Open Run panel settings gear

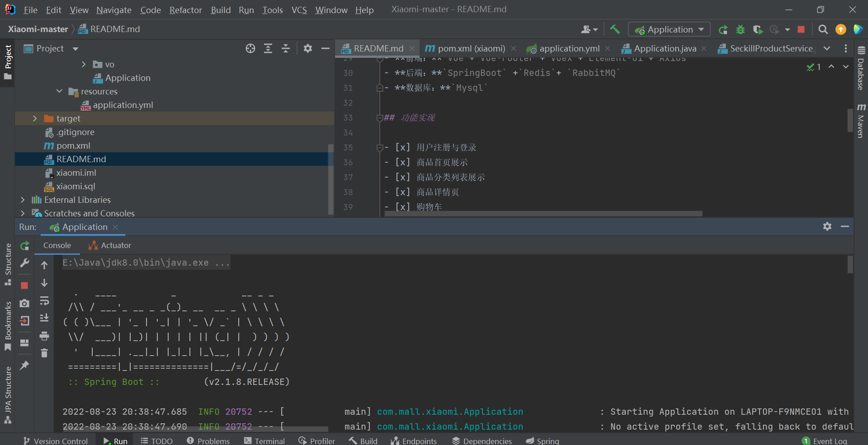(x=827, y=226)
